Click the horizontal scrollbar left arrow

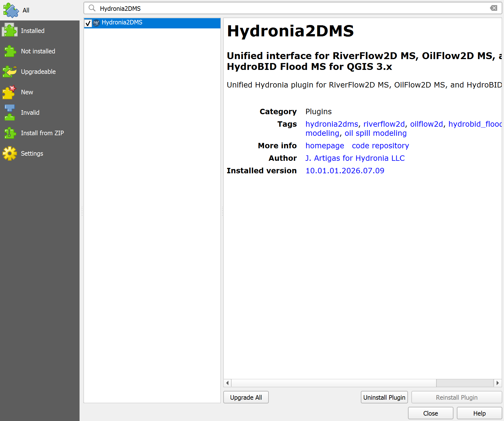coord(228,383)
